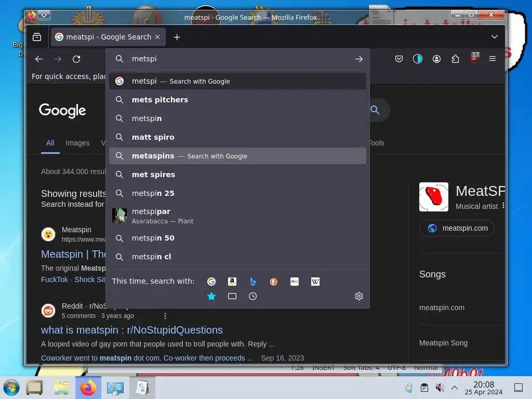
Task: Select 'metspipar' Asarabacca plant suggestion
Action: tap(237, 216)
